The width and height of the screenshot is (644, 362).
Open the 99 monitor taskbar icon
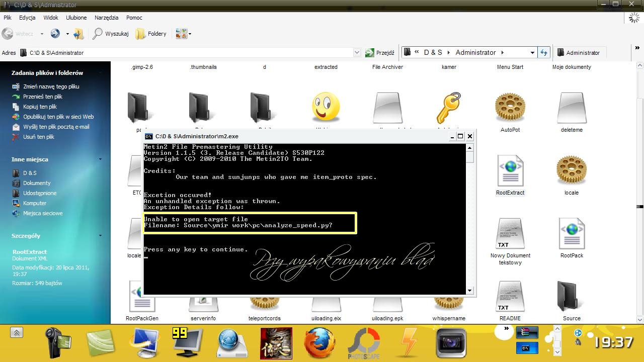187,343
